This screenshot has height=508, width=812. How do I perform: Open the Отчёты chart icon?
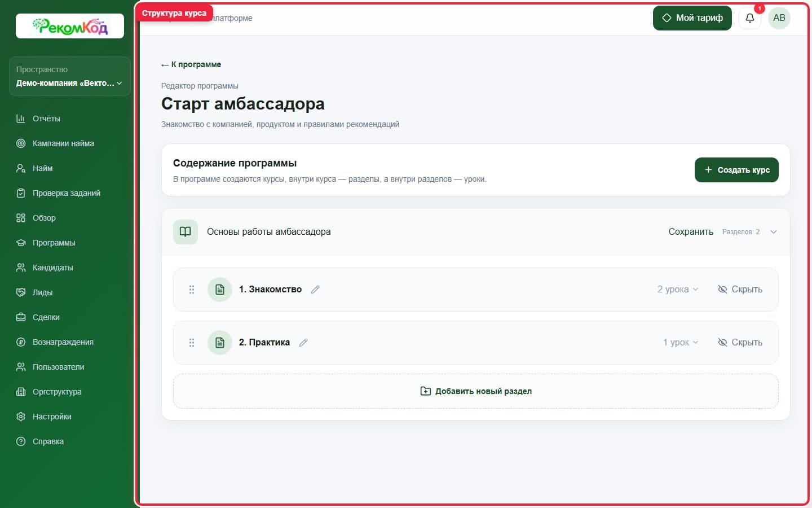[x=21, y=119]
